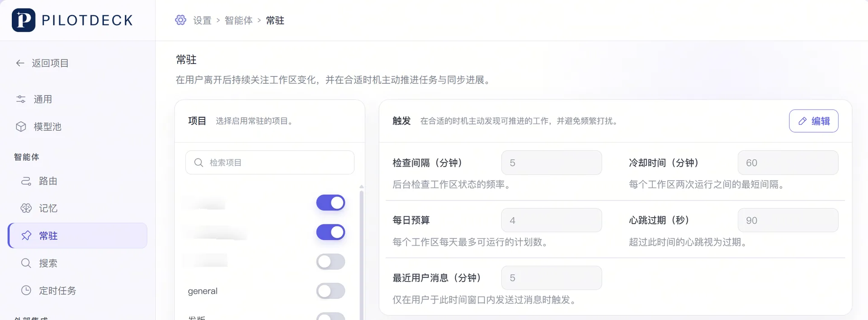Click 常驻 in the breadcrumb

point(275,20)
